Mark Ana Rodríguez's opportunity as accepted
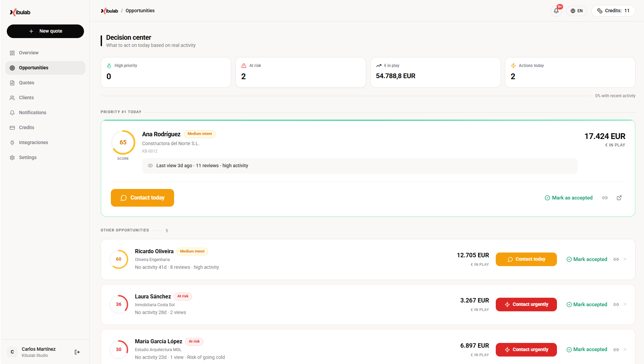The width and height of the screenshot is (644, 364). (569, 197)
